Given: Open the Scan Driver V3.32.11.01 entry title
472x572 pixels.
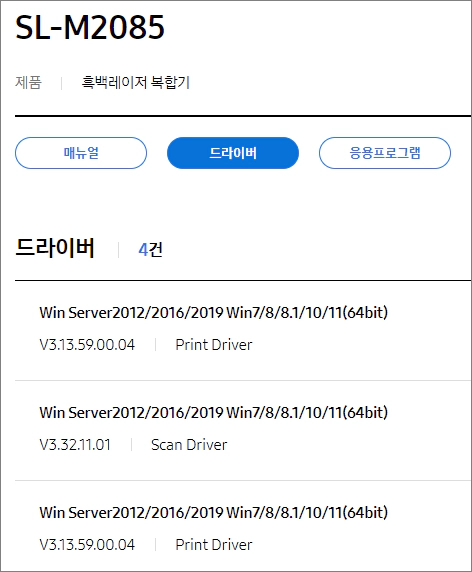Looking at the screenshot, I should (x=213, y=413).
